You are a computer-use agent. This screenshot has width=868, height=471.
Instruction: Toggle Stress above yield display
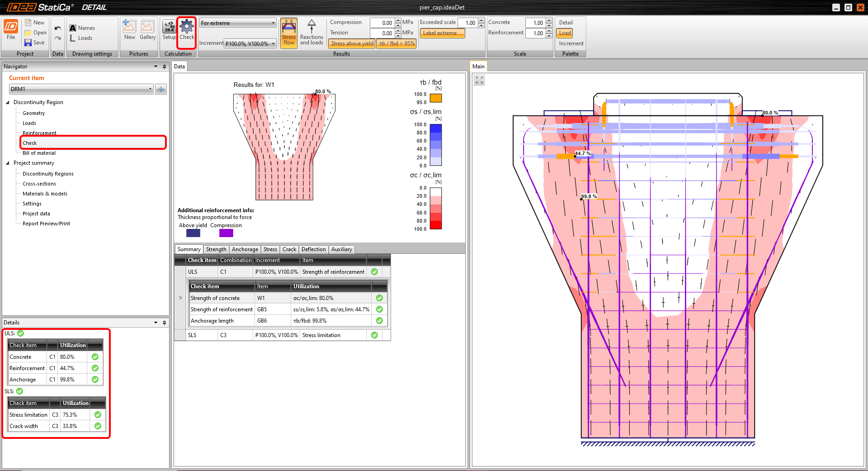click(352, 43)
